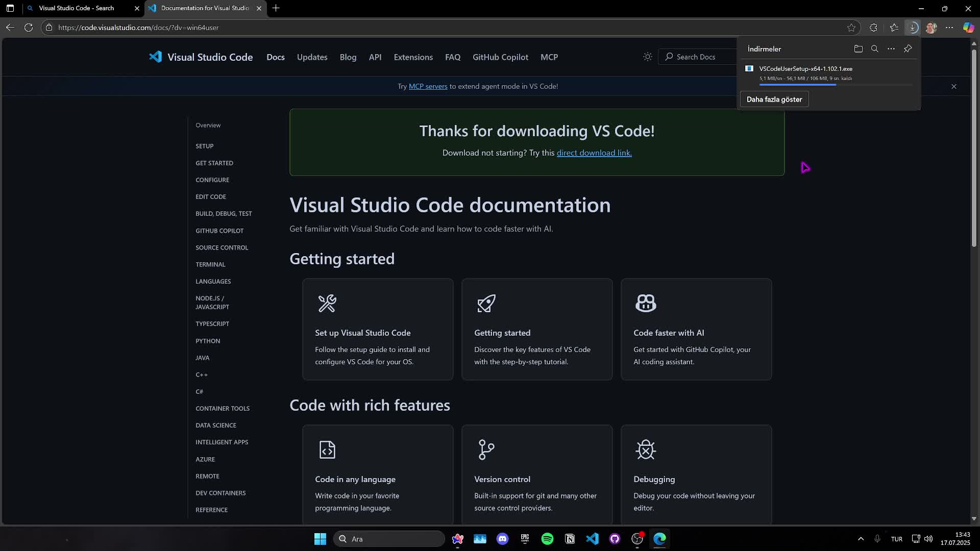
Task: Open the Getting started card
Action: 537,329
